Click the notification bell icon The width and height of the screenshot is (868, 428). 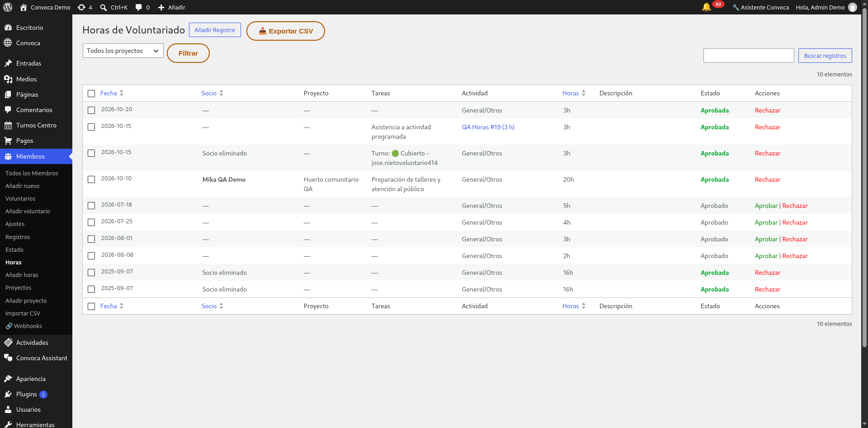point(706,7)
